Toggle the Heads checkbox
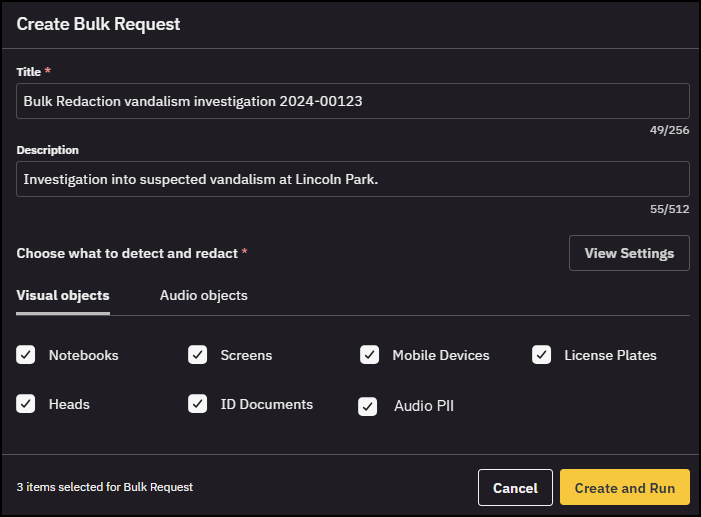The image size is (701, 517). click(x=26, y=404)
